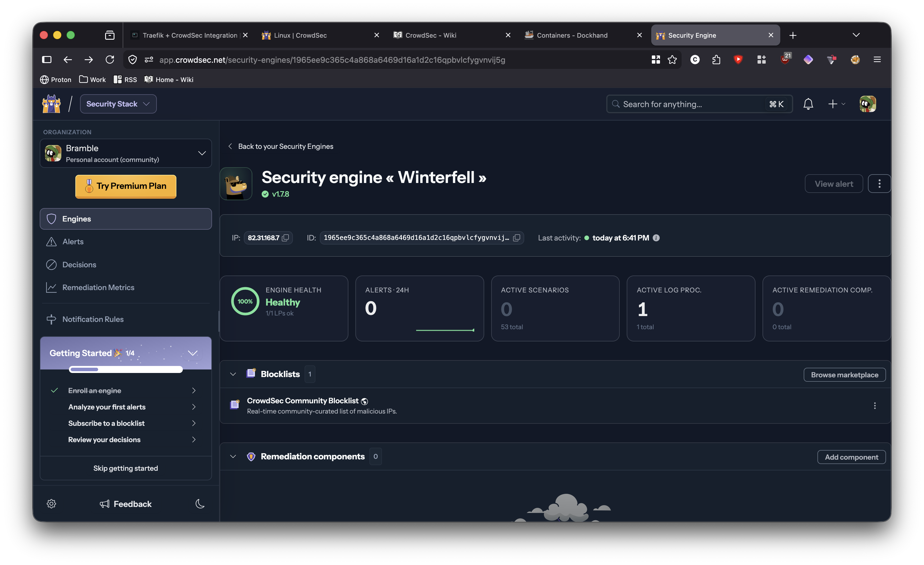Image resolution: width=924 pixels, height=565 pixels.
Task: Open the Enroll an engine step
Action: click(126, 390)
